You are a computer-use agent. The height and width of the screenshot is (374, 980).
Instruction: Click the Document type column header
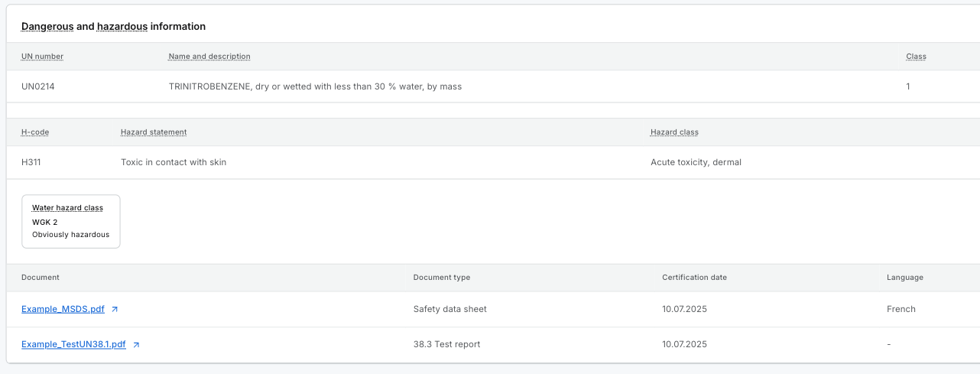tap(441, 278)
